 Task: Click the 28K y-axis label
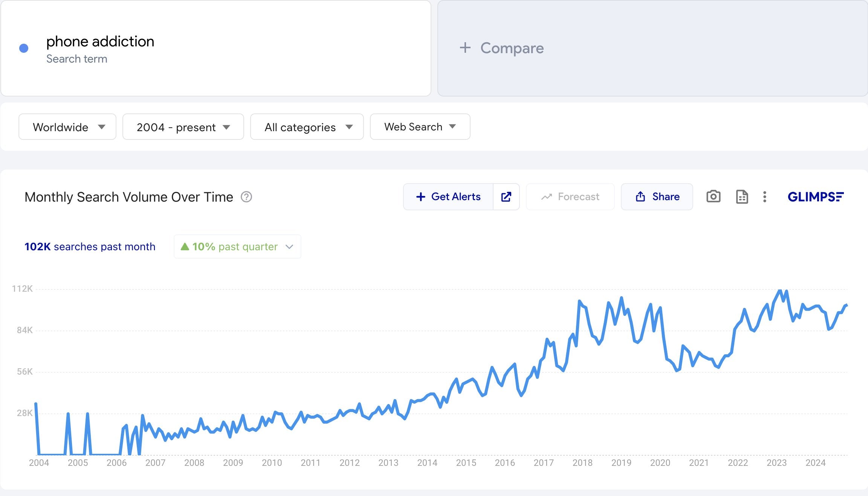click(x=24, y=413)
